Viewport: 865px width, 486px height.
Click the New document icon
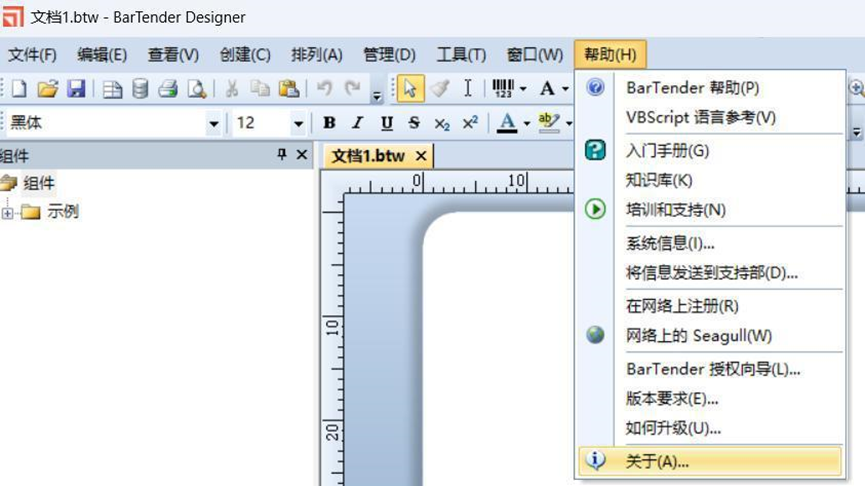coord(20,89)
